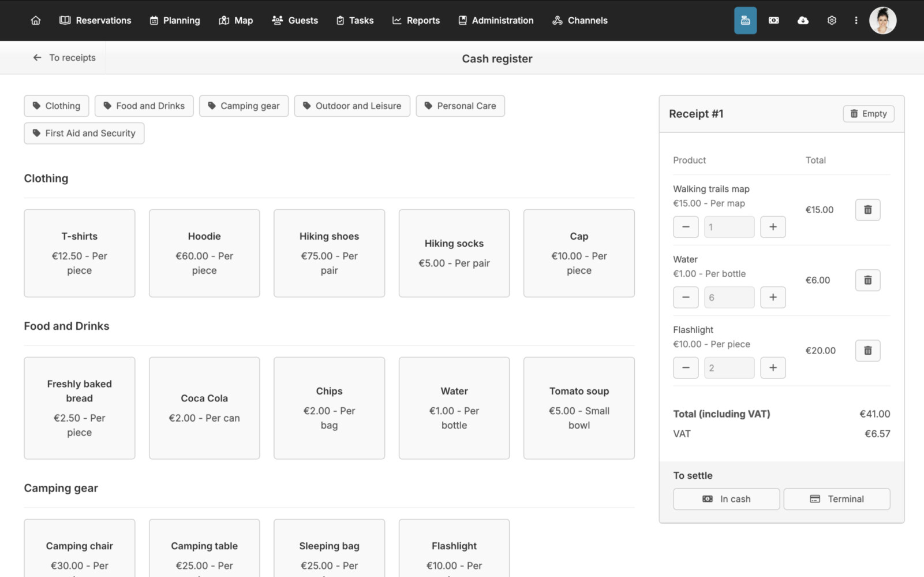Add Hiking shoes product to receipt
Screen dimensions: 924x577
point(329,253)
